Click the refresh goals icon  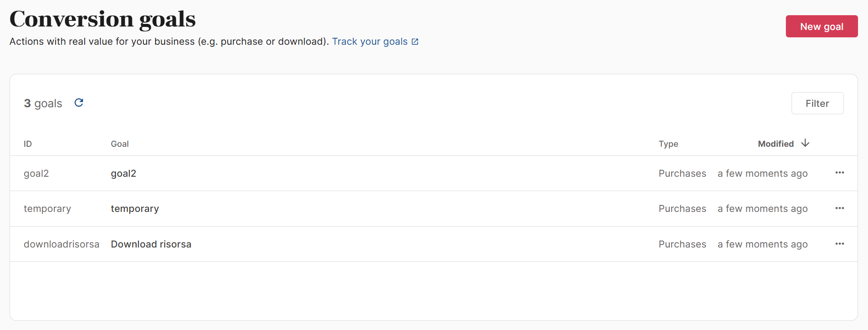[79, 103]
